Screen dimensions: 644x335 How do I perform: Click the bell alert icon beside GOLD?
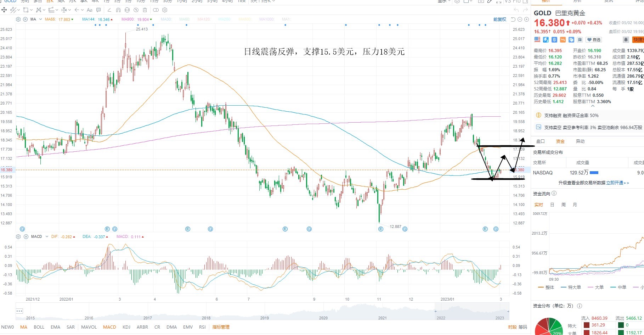(626, 40)
